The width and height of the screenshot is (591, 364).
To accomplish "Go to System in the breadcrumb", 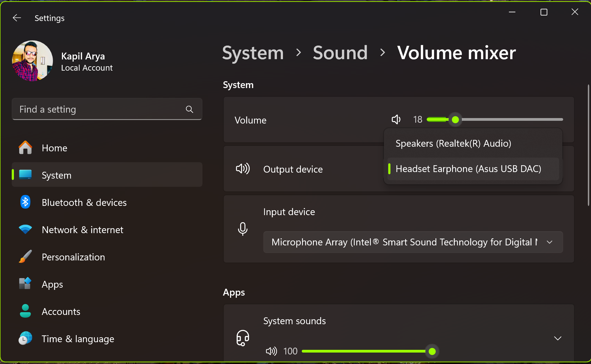I will [x=253, y=53].
